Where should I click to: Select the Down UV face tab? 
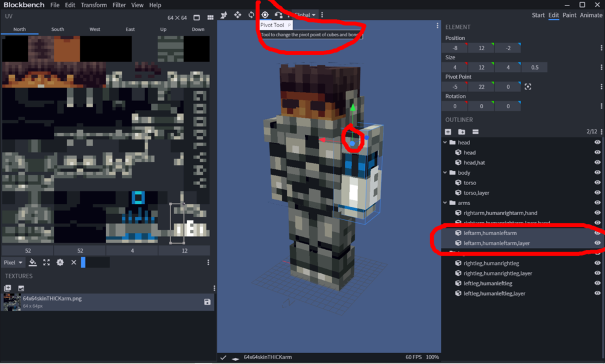point(198,29)
